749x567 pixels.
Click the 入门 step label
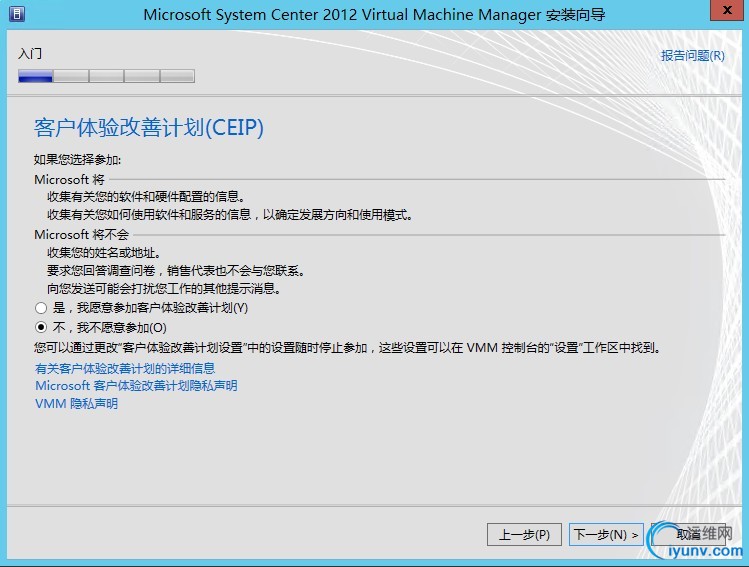click(30, 53)
